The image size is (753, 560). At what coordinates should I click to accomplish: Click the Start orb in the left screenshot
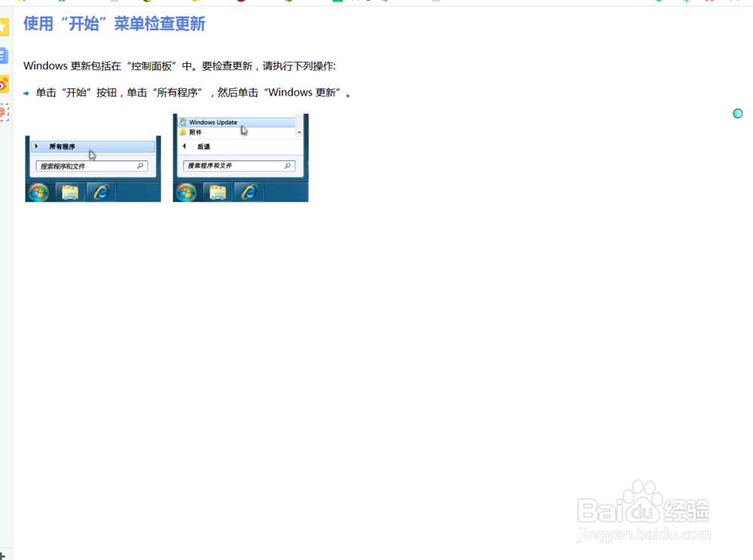point(38,190)
